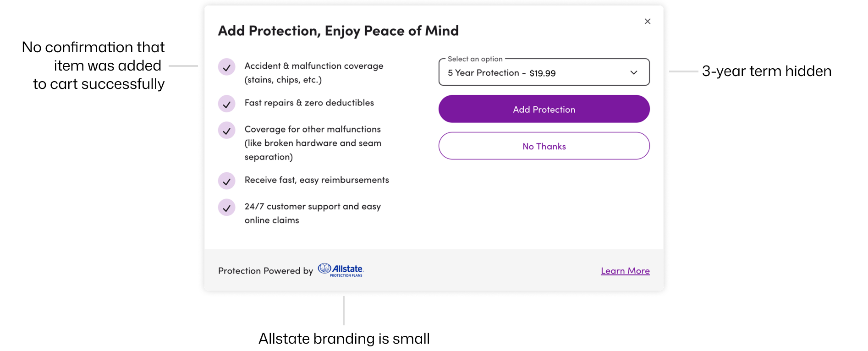
Task: Close the protection dialog with the X
Action: (647, 22)
